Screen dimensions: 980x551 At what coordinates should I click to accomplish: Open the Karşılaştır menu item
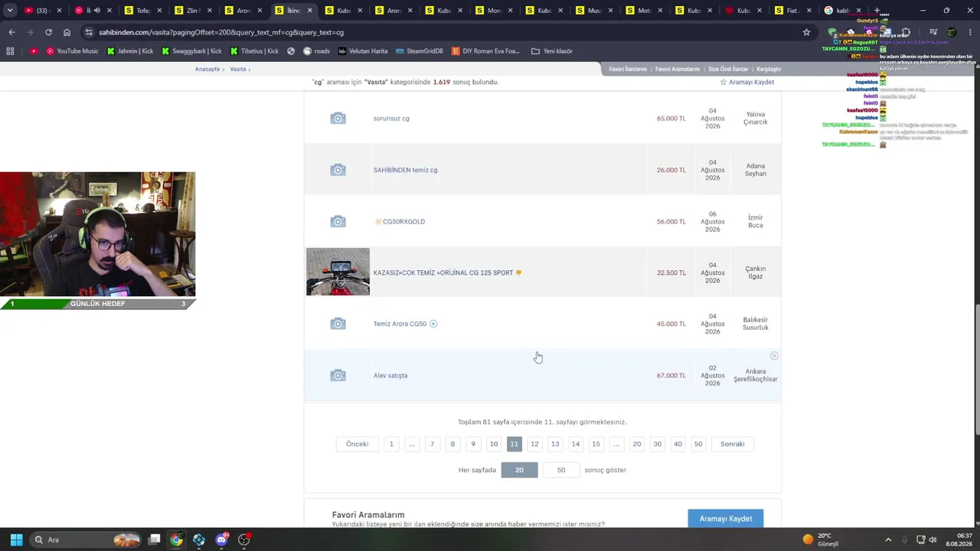pos(769,69)
